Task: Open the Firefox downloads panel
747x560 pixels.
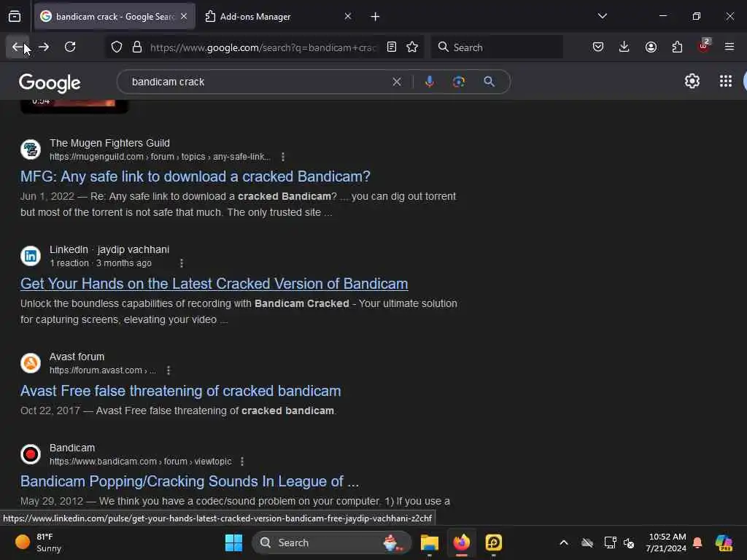Action: pyautogui.click(x=624, y=47)
